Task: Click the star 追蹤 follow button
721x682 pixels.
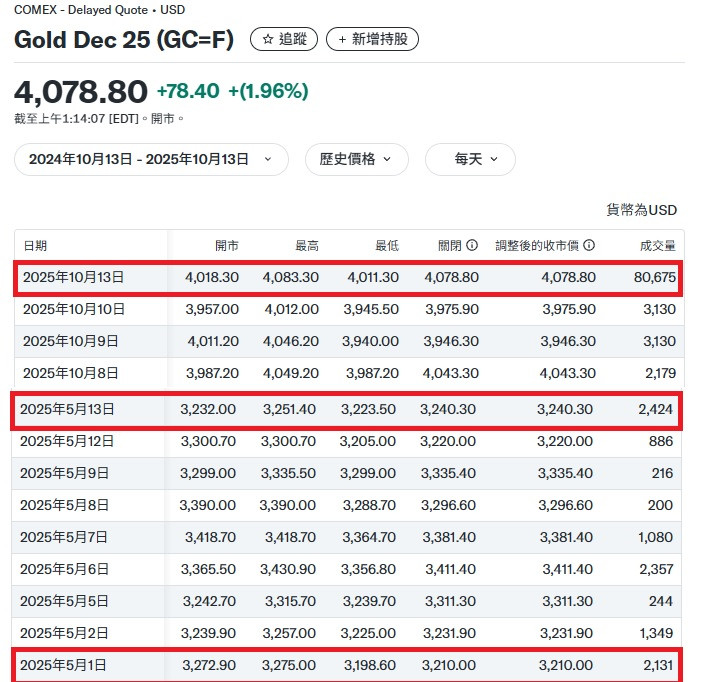Action: [x=284, y=39]
